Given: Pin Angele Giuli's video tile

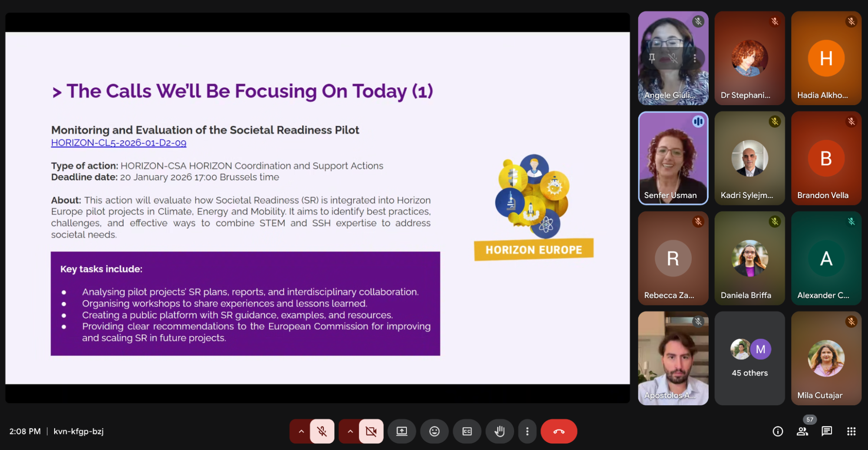Looking at the screenshot, I should pos(652,58).
